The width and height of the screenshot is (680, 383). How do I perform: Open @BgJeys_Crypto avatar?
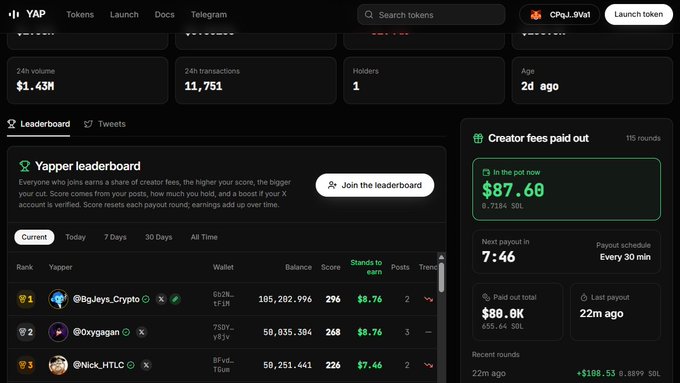click(58, 299)
